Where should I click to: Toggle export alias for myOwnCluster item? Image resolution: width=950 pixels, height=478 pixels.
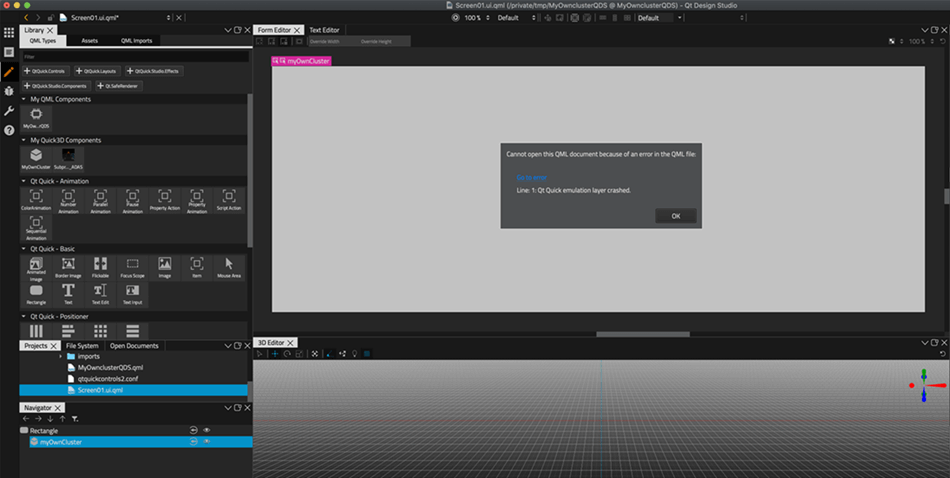193,442
